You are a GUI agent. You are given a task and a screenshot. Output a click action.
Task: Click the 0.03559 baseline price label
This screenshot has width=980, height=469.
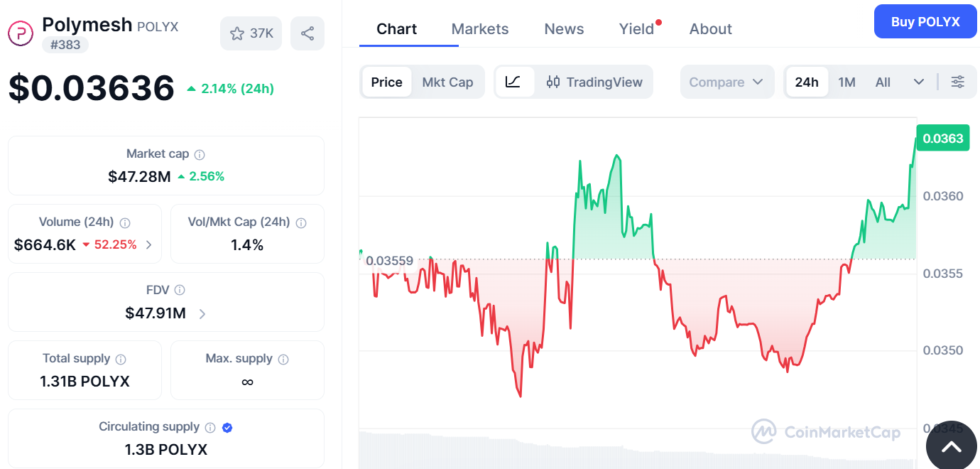click(389, 261)
